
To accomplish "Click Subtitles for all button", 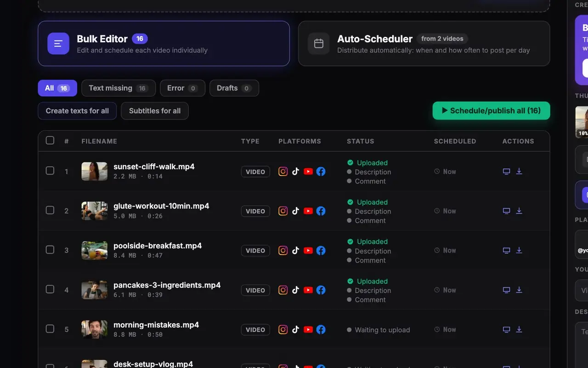I will [x=155, y=111].
